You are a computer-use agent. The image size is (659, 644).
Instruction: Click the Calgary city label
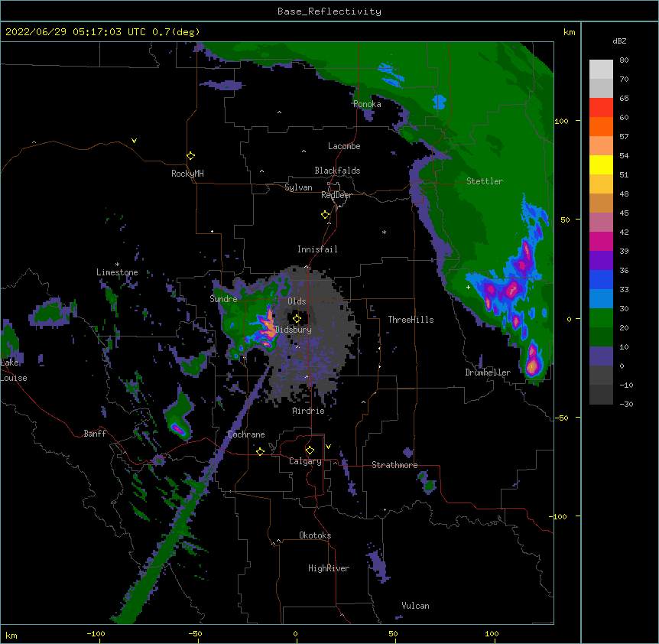coord(306,461)
